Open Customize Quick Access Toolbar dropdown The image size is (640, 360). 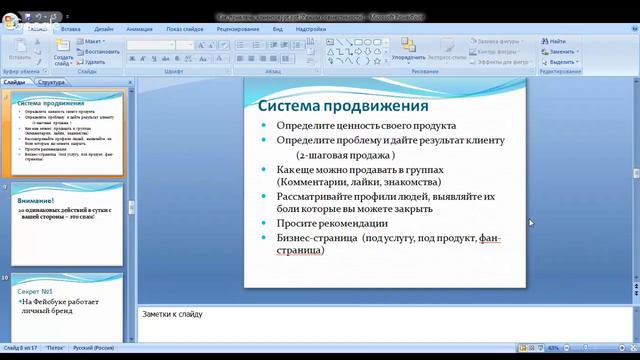pos(67,17)
